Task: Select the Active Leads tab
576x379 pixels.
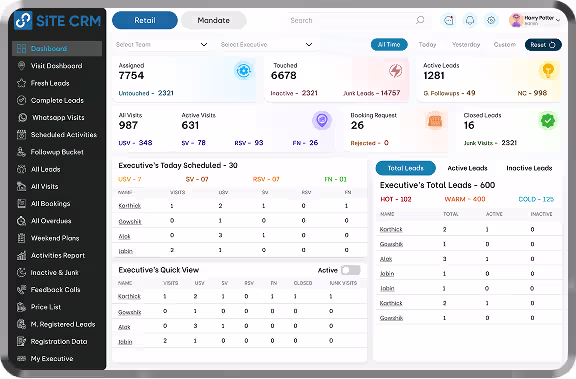Action: (467, 168)
